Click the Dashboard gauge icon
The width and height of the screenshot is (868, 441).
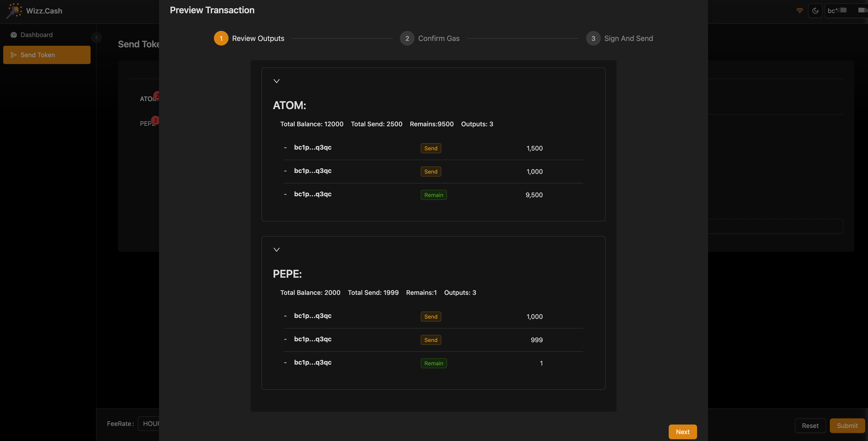pyautogui.click(x=13, y=35)
